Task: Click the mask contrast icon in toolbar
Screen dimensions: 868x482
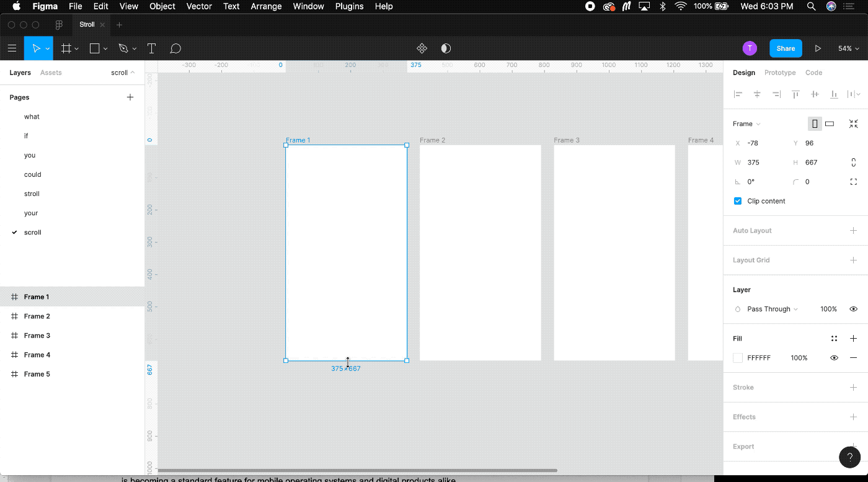Action: 446,48
